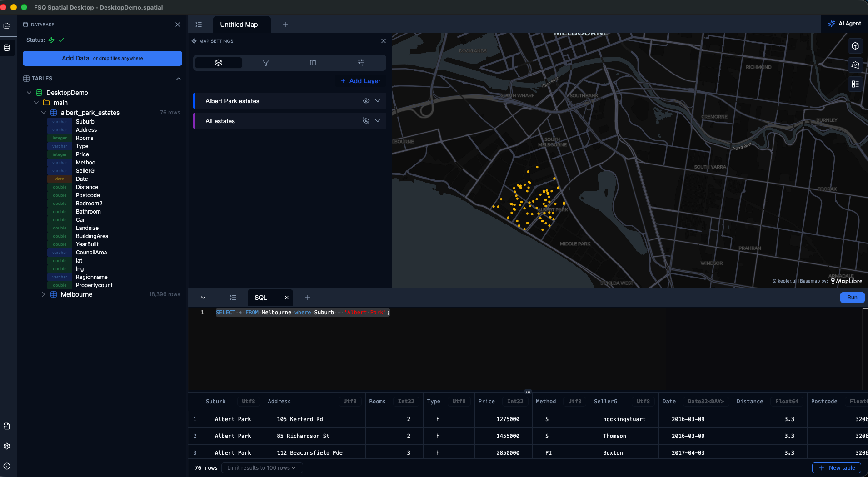Select the Suburb column in table tree
Viewport: 868px width, 477px height.
[x=85, y=122]
